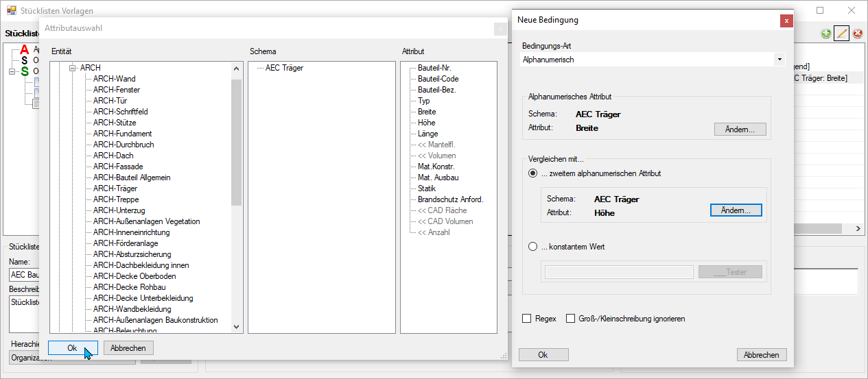Select ARCH-Wand entity
This screenshot has width=868, height=379.
115,79
